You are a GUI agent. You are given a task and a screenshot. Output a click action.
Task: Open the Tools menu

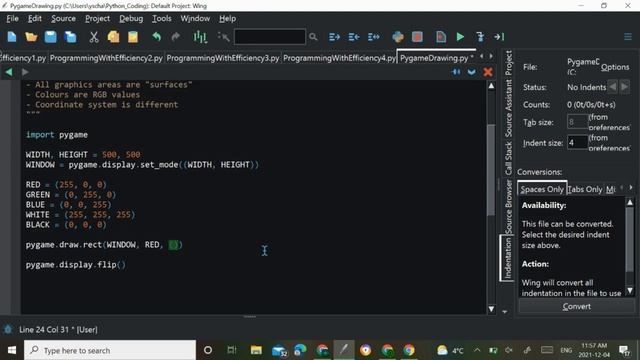(x=162, y=19)
